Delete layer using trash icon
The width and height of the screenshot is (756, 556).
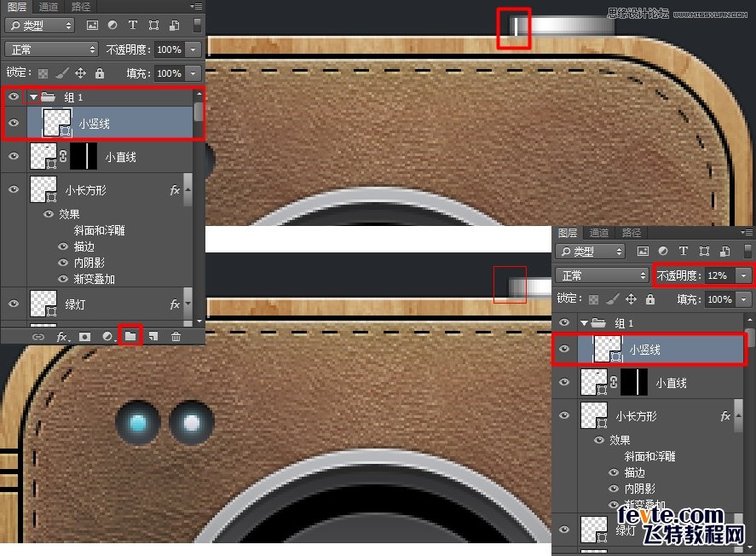[x=176, y=337]
